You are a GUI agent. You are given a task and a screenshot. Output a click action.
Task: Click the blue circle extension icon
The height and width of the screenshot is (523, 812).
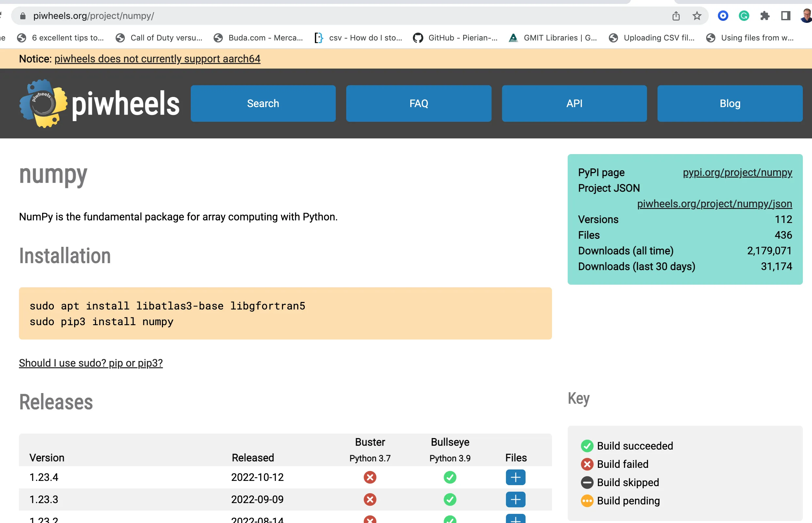click(723, 16)
